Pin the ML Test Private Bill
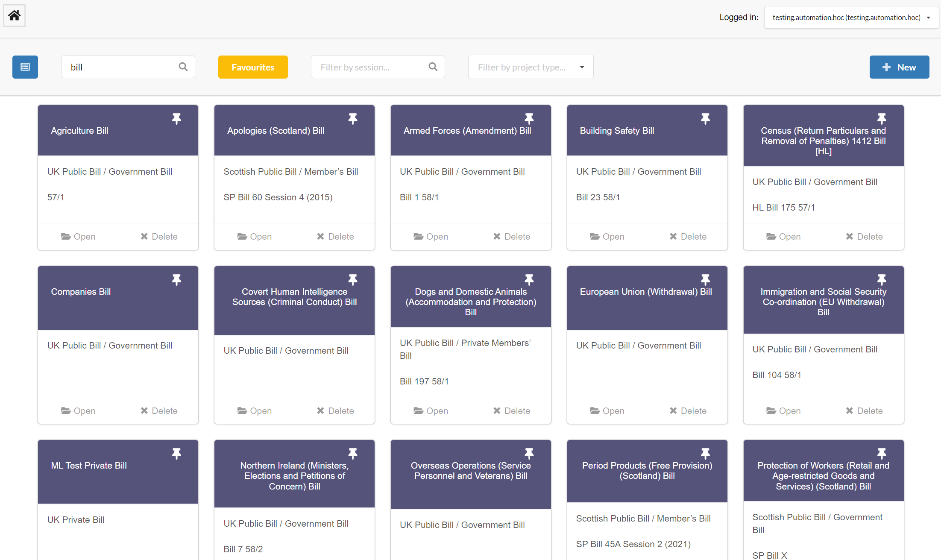941x560 pixels. coord(176,454)
